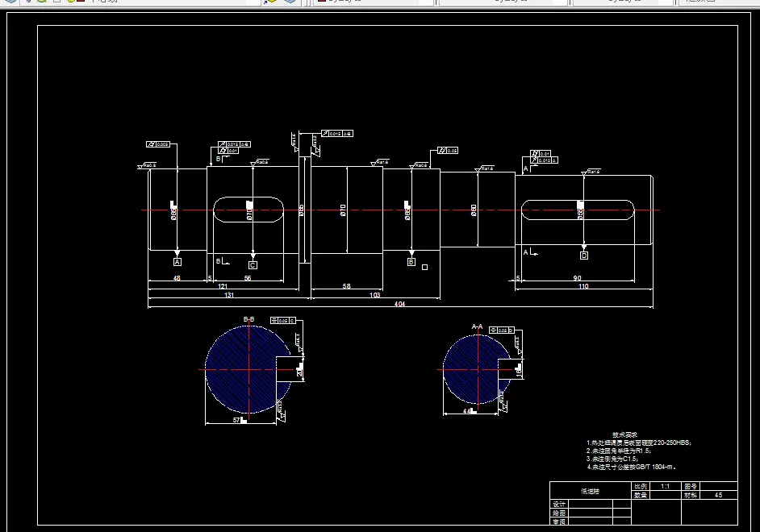The height and width of the screenshot is (532, 760).
Task: Select the 404 overall length dimension
Action: (x=399, y=304)
